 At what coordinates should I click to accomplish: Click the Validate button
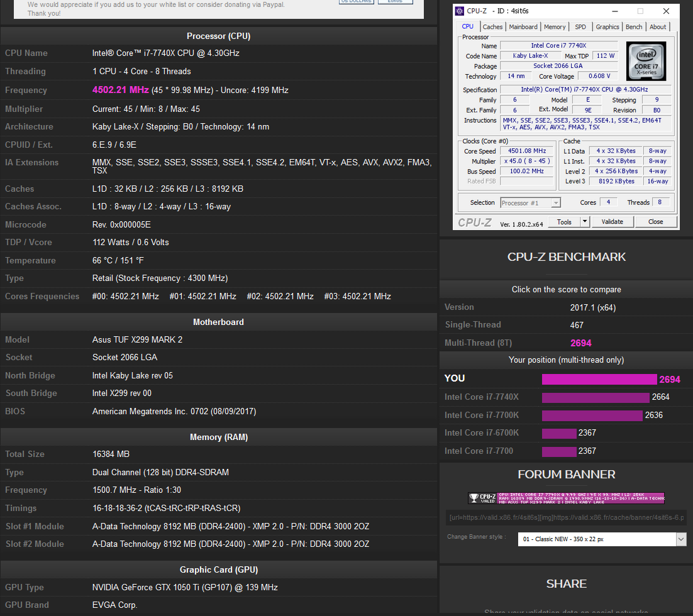tap(612, 222)
